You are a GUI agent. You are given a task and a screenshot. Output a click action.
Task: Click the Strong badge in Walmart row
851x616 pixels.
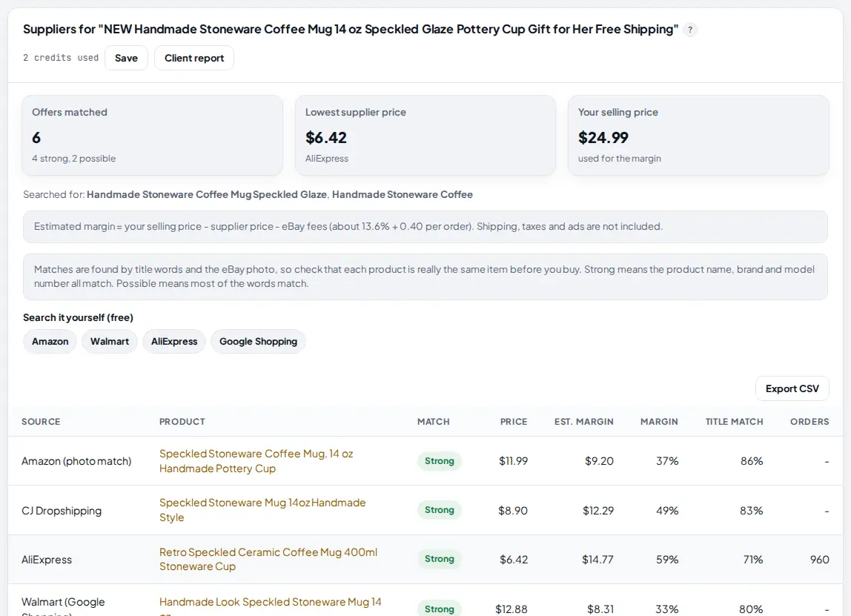tap(439, 609)
